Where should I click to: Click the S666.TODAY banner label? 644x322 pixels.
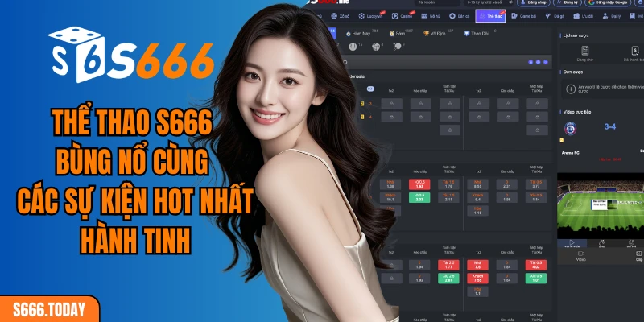pos(49,310)
